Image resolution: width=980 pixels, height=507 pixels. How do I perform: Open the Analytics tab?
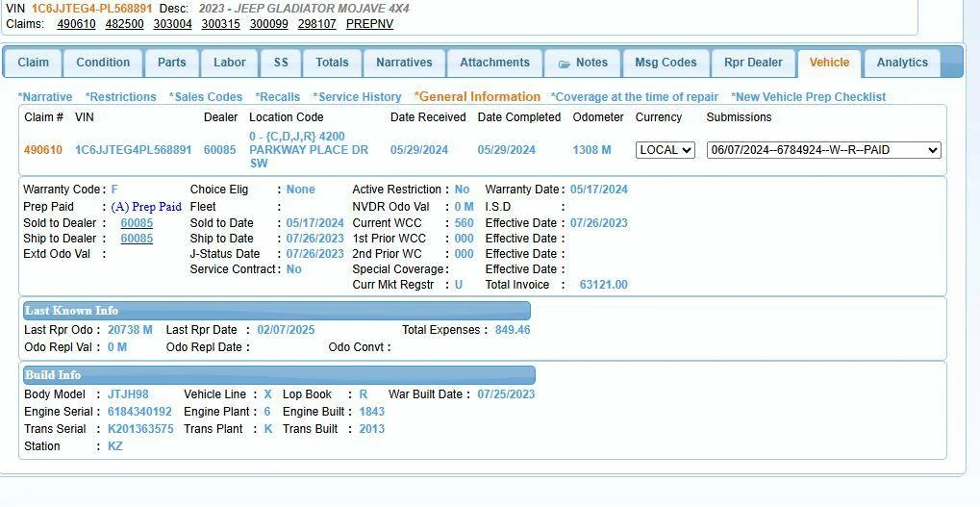coord(902,63)
